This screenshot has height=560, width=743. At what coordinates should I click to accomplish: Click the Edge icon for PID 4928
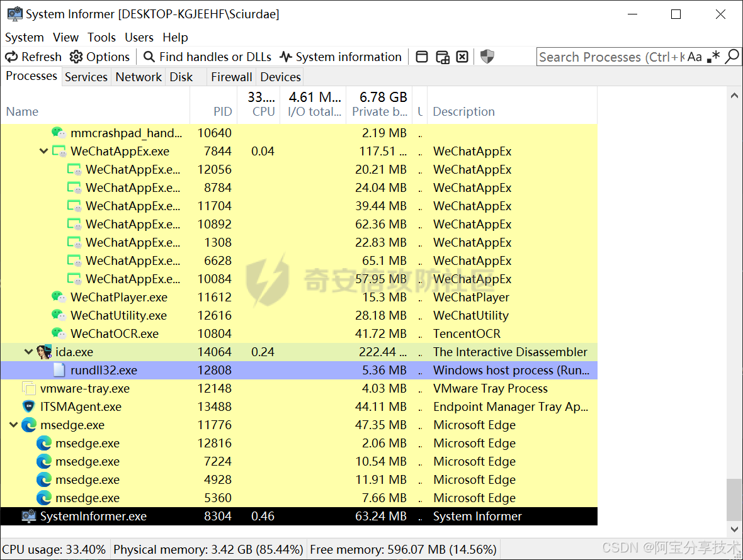click(44, 479)
